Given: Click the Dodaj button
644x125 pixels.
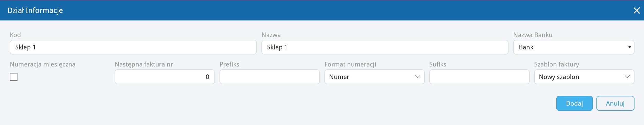Looking at the screenshot, I should pos(574,103).
